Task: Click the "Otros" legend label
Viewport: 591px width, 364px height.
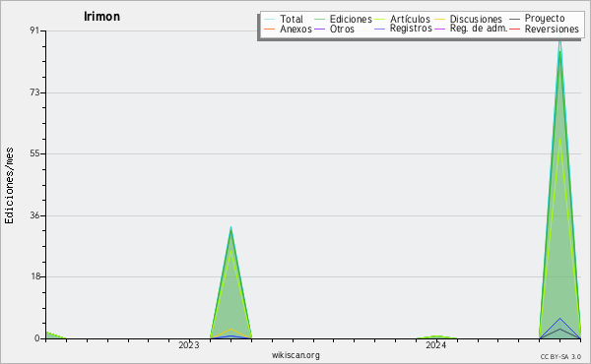Action: coord(342,29)
